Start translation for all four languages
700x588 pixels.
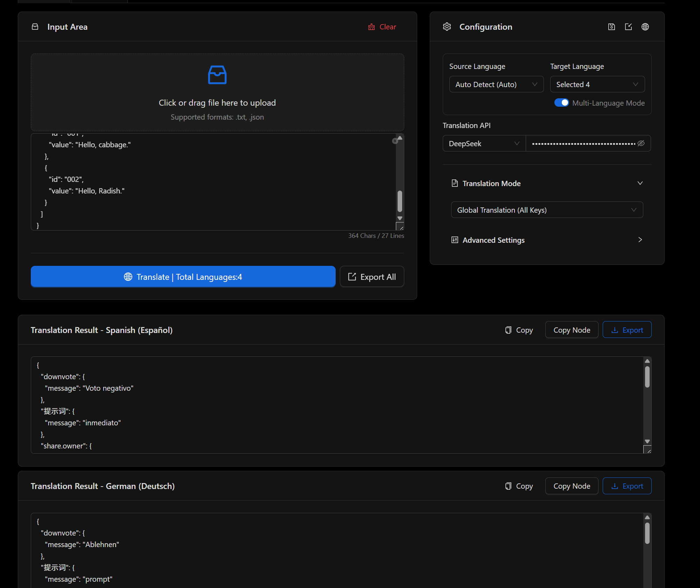(x=183, y=276)
